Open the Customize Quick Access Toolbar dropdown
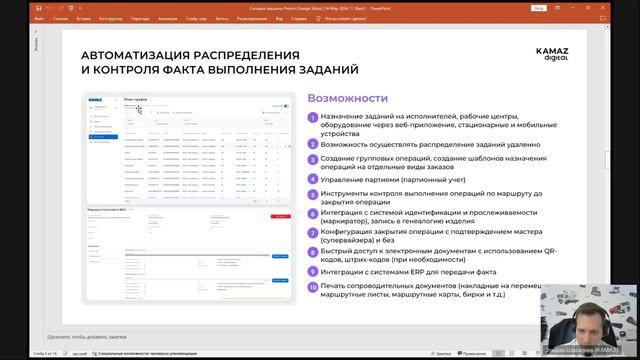The width and height of the screenshot is (640, 360). pyautogui.click(x=80, y=8)
